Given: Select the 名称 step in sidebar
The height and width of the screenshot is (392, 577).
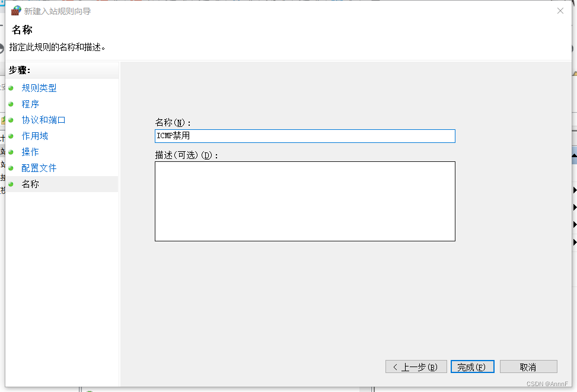Looking at the screenshot, I should point(30,184).
